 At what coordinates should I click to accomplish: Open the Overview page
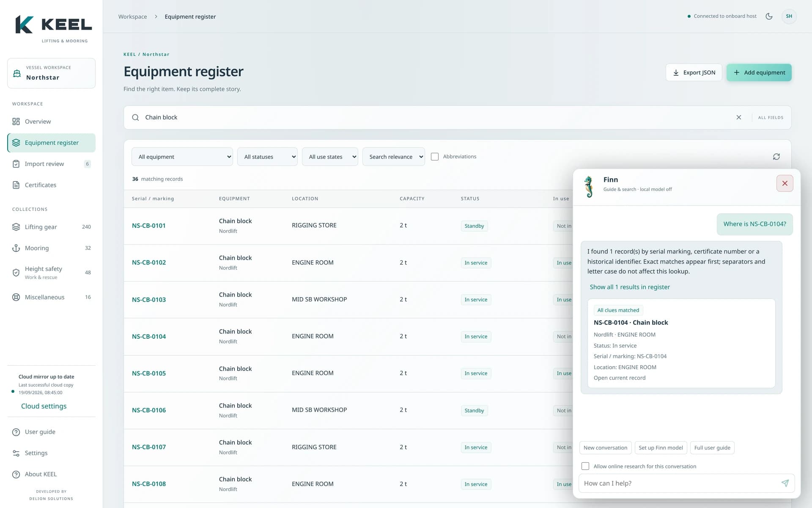pyautogui.click(x=51, y=121)
